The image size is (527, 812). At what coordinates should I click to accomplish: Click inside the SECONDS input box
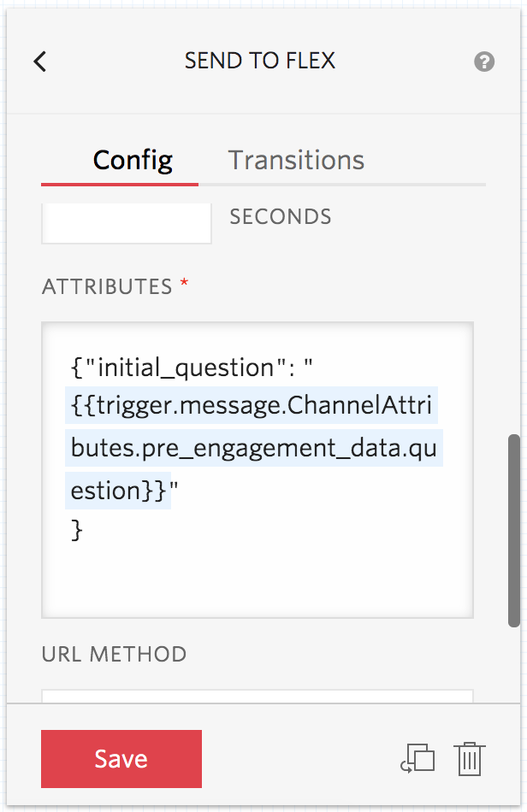click(x=126, y=222)
